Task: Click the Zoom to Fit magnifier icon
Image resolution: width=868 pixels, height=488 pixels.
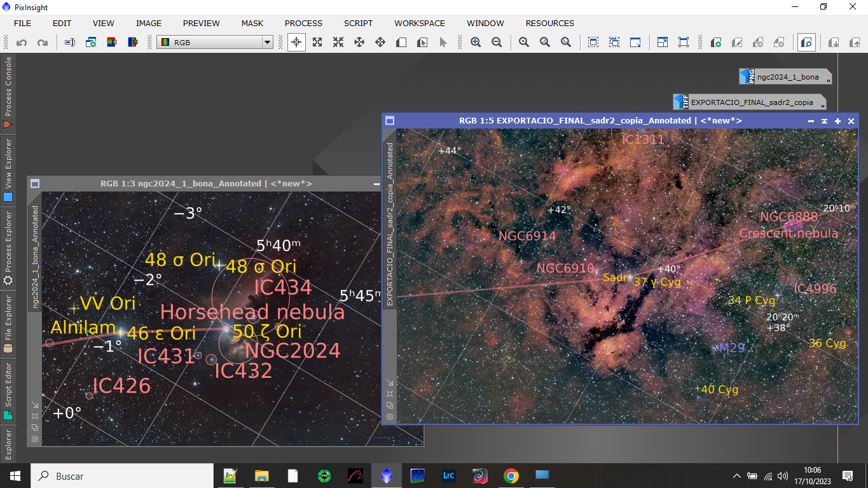Action: click(x=545, y=43)
